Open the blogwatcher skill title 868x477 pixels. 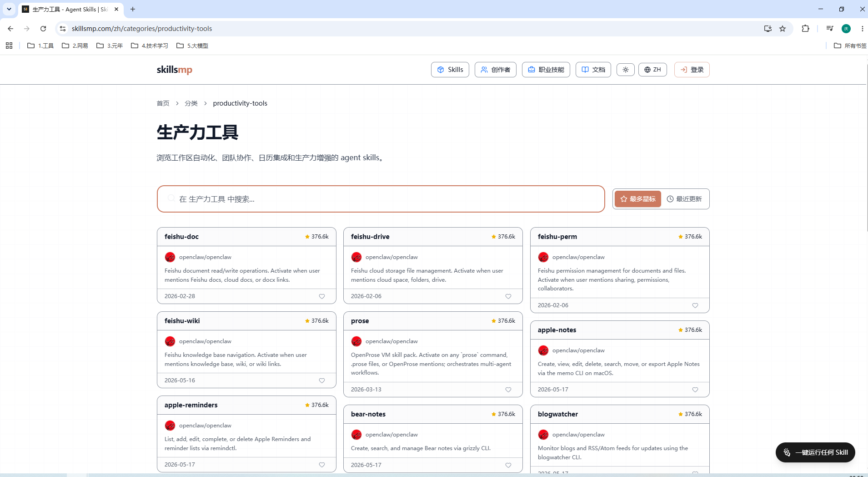click(x=558, y=414)
